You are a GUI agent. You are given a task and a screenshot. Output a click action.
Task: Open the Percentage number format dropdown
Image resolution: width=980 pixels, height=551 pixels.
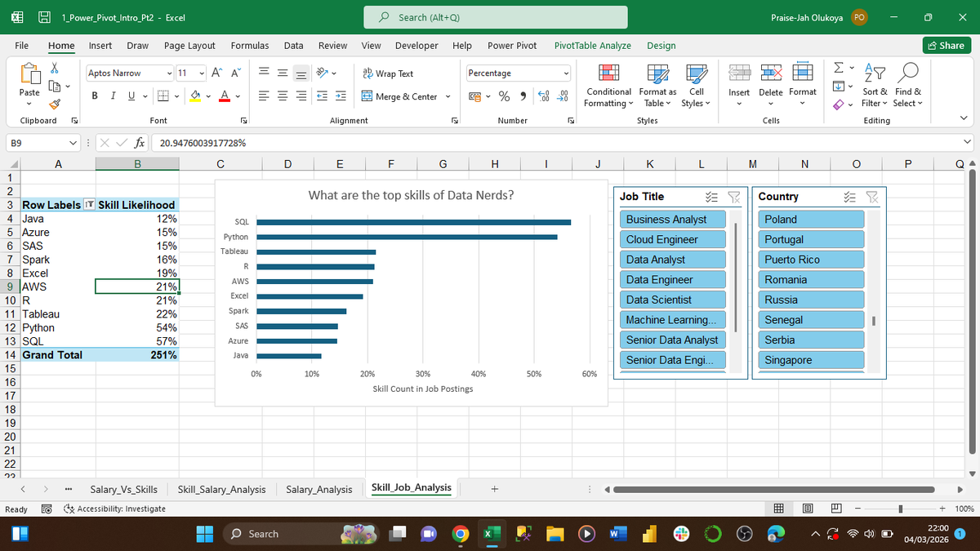click(565, 73)
